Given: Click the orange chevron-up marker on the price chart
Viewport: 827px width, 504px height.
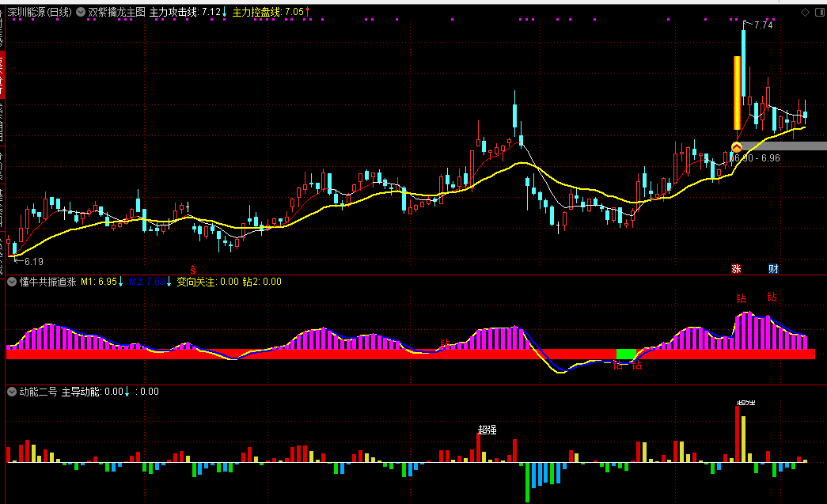Looking at the screenshot, I should click(x=737, y=147).
